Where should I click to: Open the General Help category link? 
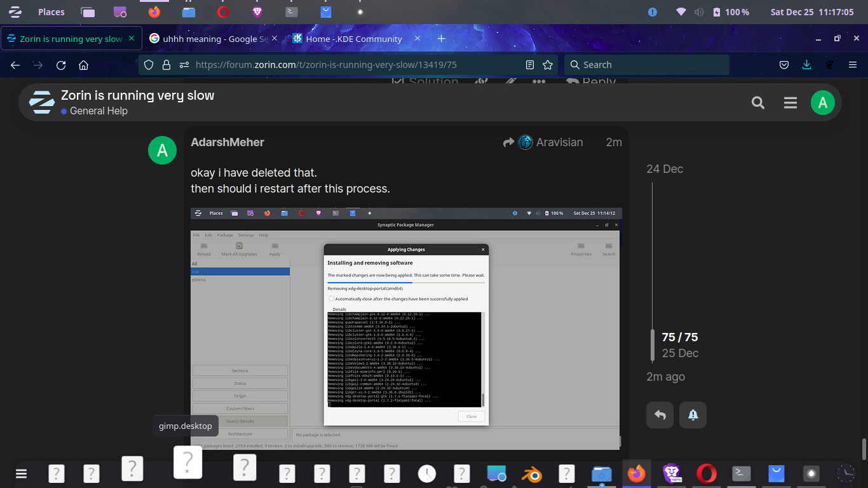coord(98,111)
